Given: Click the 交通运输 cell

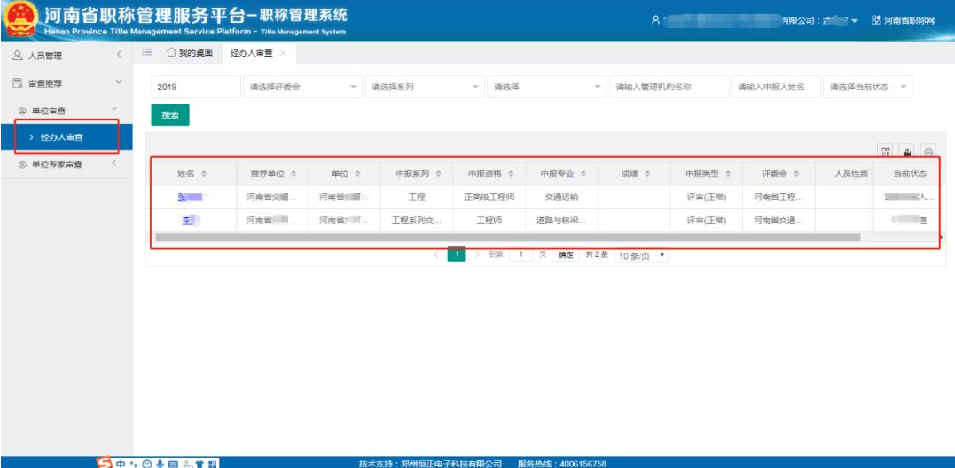Looking at the screenshot, I should 562,197.
